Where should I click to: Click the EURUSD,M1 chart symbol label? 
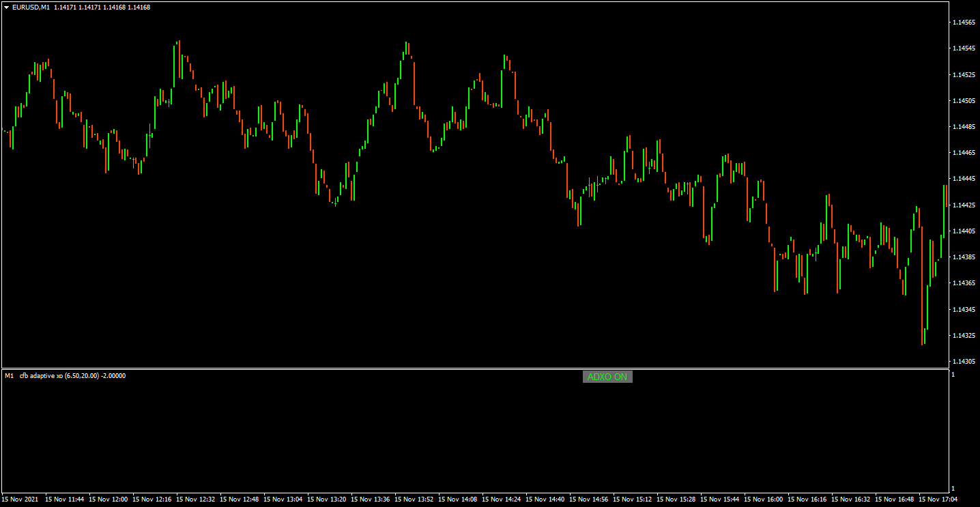pyautogui.click(x=31, y=8)
